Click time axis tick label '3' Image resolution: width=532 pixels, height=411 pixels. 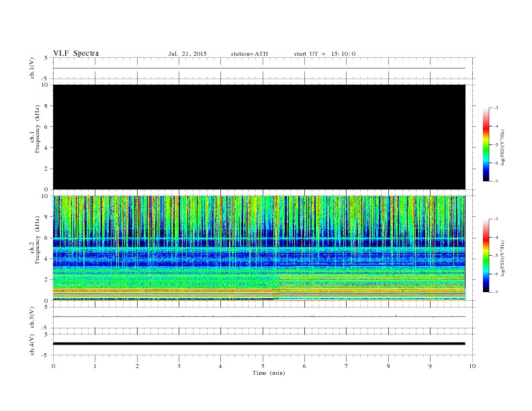(179, 366)
